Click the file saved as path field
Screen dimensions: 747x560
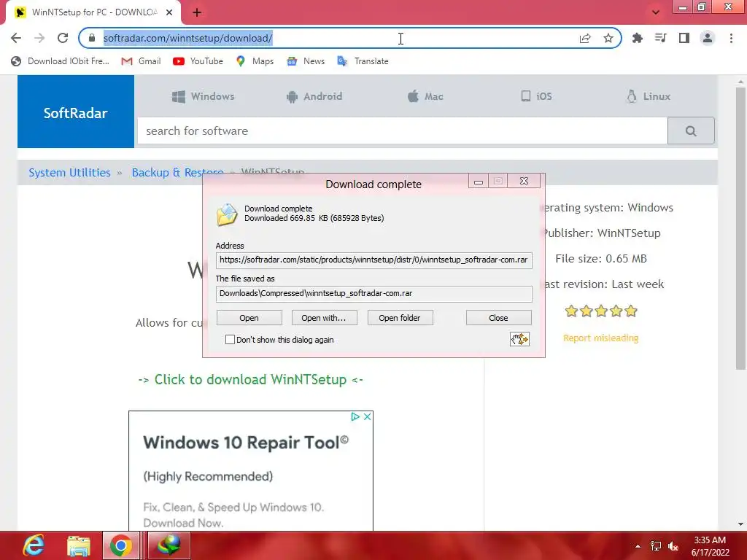click(x=374, y=294)
